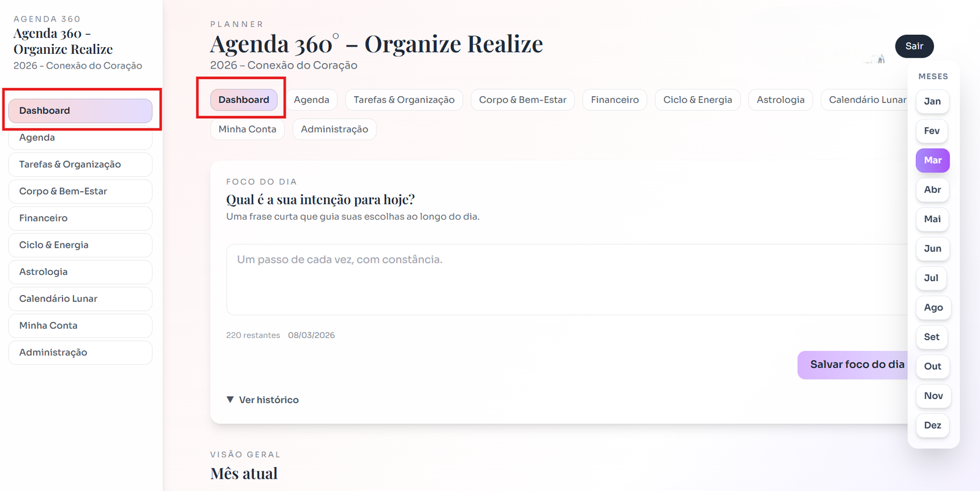Switch to Tarefas & Organização top tab
Screen dimensions: 980x491
[x=404, y=100]
